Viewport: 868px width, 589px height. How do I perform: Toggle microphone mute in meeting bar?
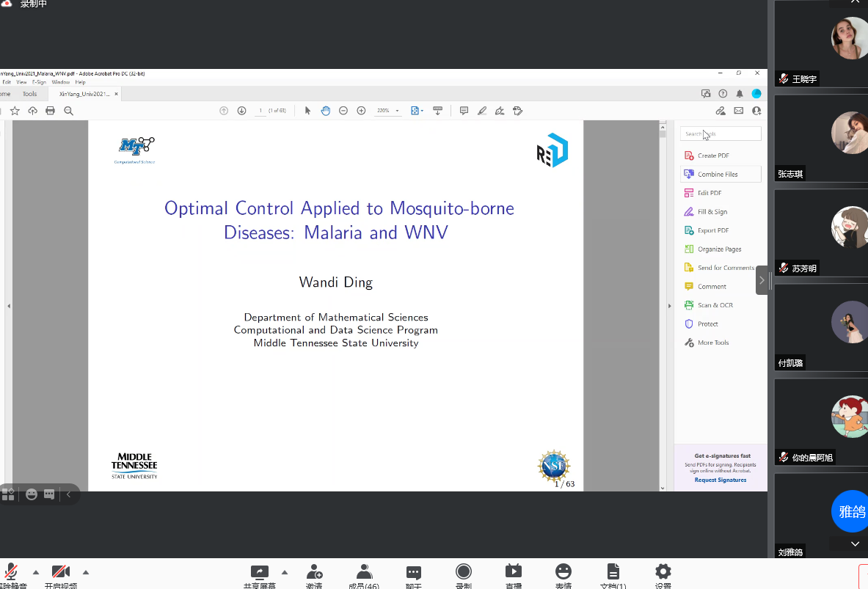click(12, 573)
